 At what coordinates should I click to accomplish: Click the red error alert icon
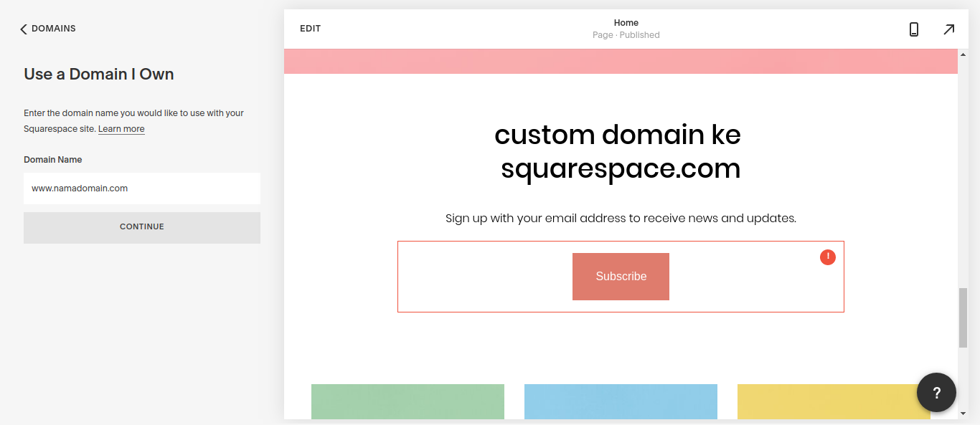pos(828,257)
